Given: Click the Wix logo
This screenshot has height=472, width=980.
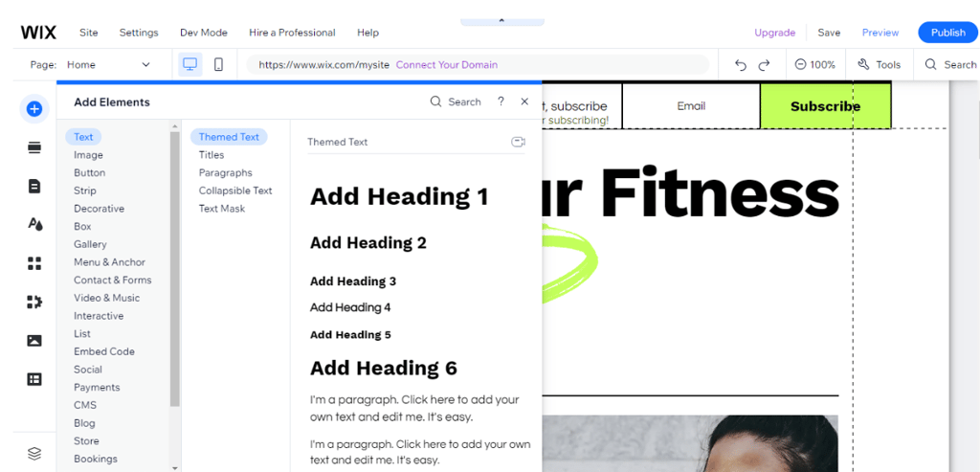Looking at the screenshot, I should pos(38,33).
